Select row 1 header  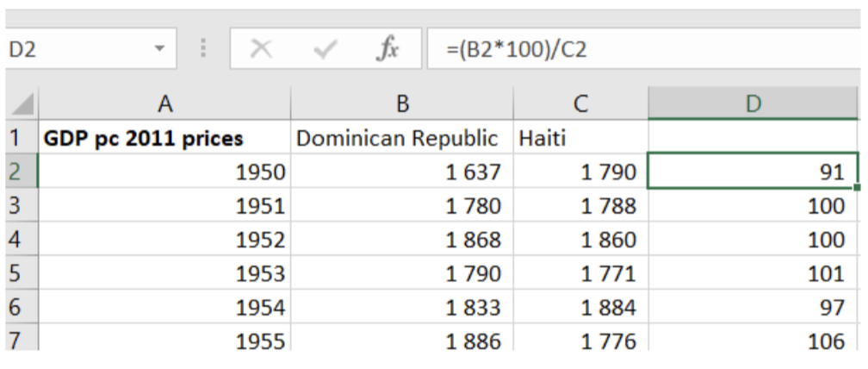click(21, 138)
